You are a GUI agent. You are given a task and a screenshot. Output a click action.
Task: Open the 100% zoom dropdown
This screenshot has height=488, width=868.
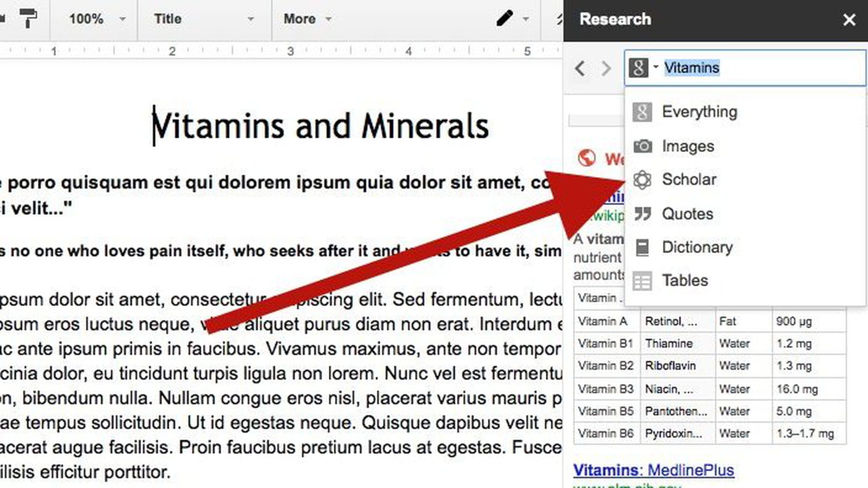(97, 19)
